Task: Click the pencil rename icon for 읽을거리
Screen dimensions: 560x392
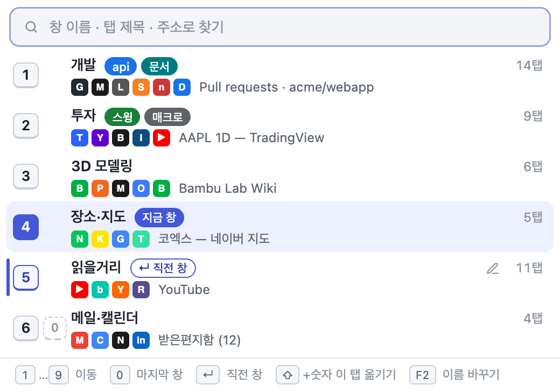Action: [x=493, y=269]
